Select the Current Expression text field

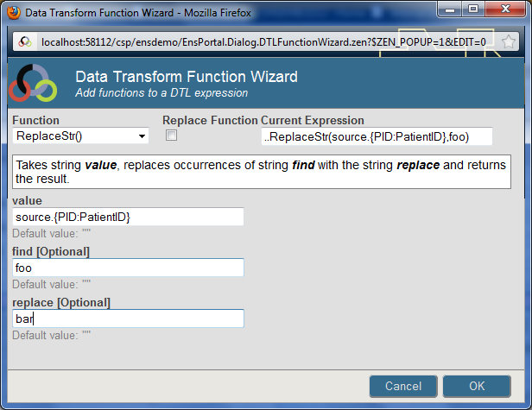coord(377,136)
